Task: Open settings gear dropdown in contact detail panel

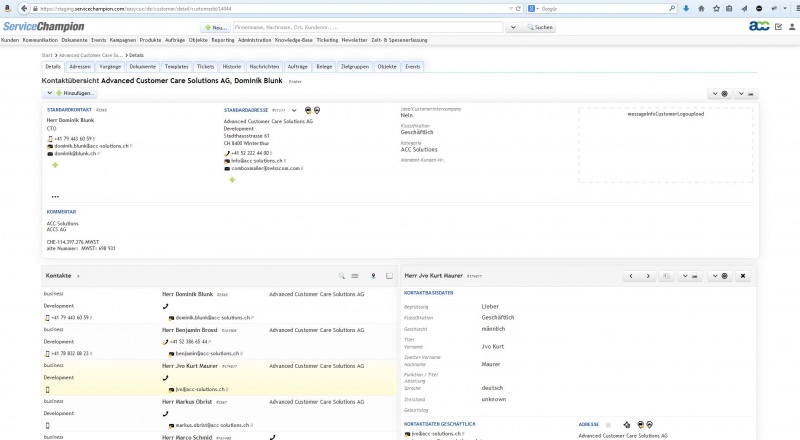Action: 720,276
